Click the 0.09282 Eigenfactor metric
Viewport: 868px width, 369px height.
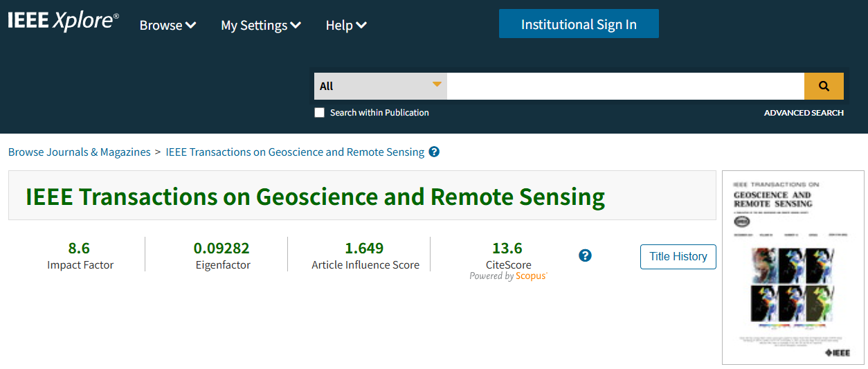coord(221,248)
